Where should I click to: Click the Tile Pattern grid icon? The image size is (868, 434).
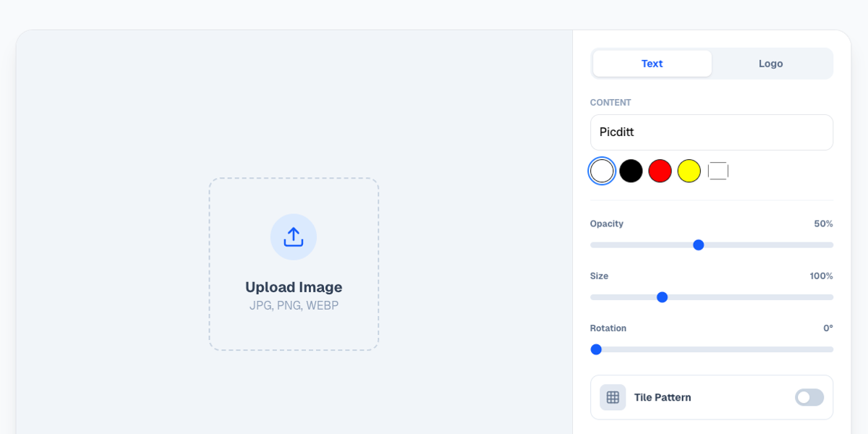pyautogui.click(x=612, y=397)
